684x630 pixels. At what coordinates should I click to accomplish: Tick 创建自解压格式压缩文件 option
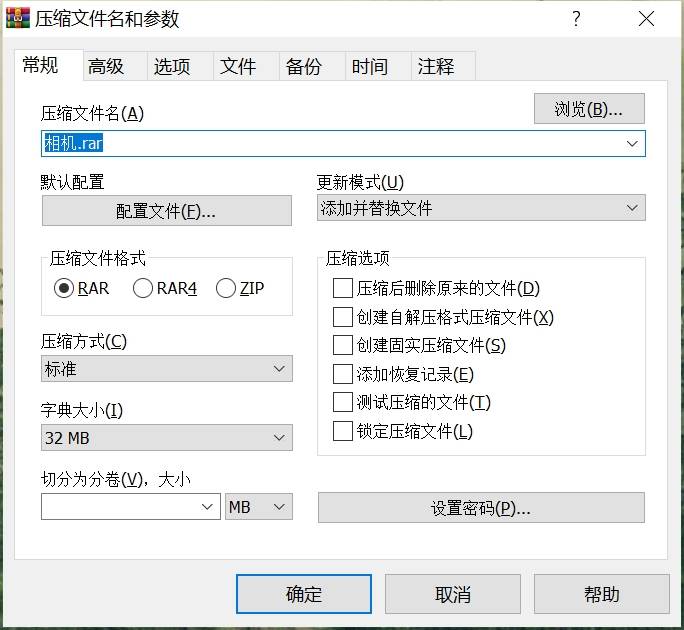(x=342, y=317)
